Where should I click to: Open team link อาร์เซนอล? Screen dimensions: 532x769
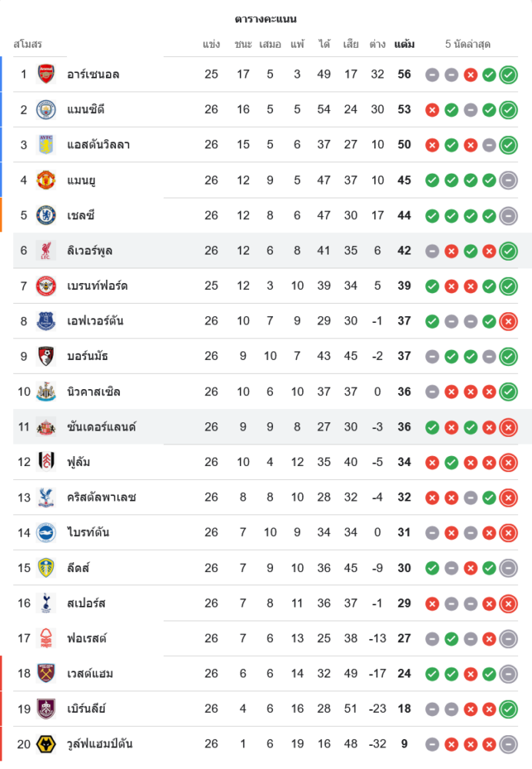tap(93, 75)
